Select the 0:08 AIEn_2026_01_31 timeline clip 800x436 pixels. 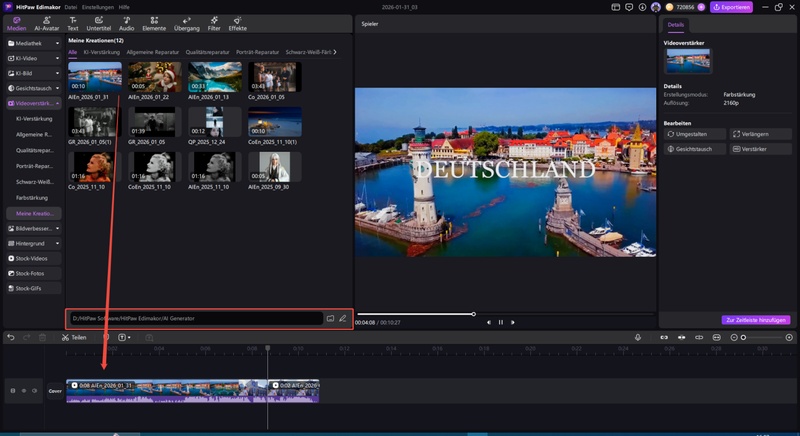click(x=167, y=391)
